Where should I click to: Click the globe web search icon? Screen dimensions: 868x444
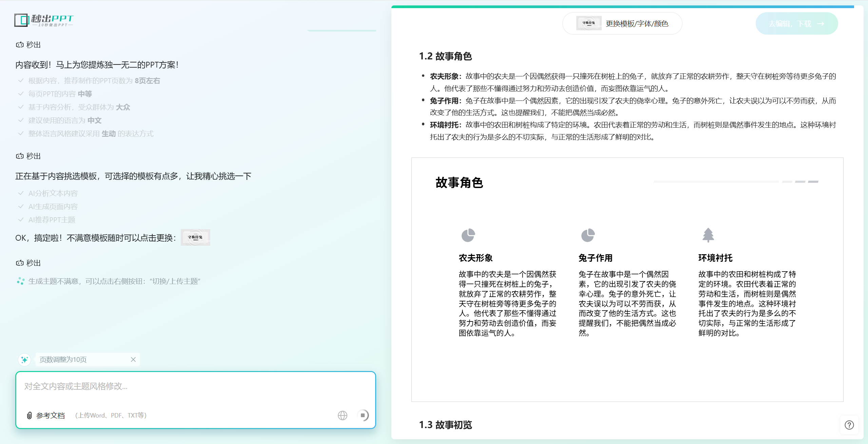coord(343,415)
